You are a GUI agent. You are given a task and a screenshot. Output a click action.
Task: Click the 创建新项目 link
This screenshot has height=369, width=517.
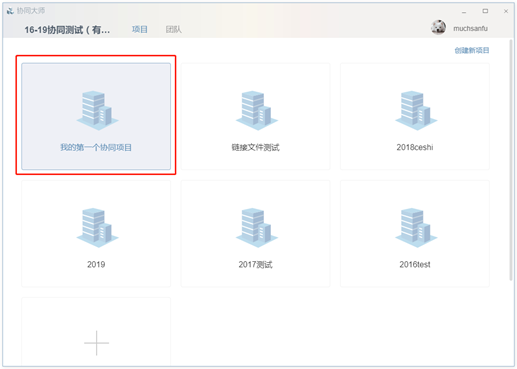coord(472,50)
